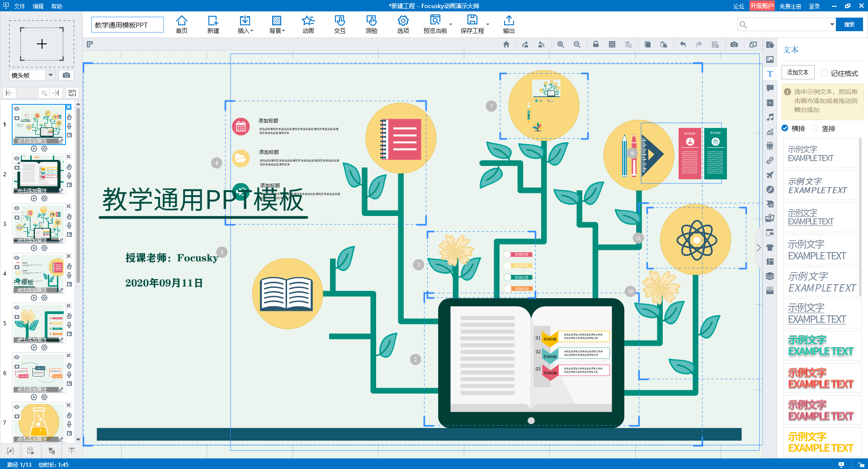Go to 首页 home in the toolbar

coord(181,24)
